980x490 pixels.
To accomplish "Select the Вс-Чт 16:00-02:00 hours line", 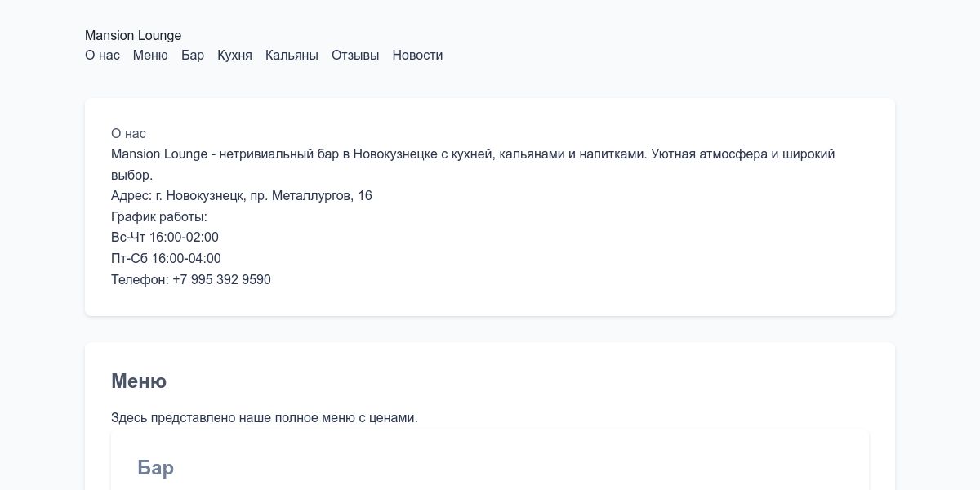I will (165, 238).
